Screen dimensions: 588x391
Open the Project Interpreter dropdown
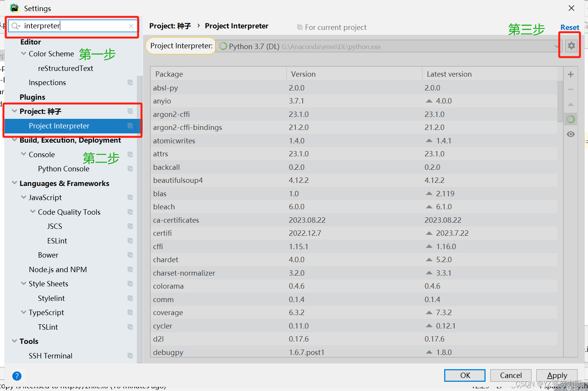point(389,46)
